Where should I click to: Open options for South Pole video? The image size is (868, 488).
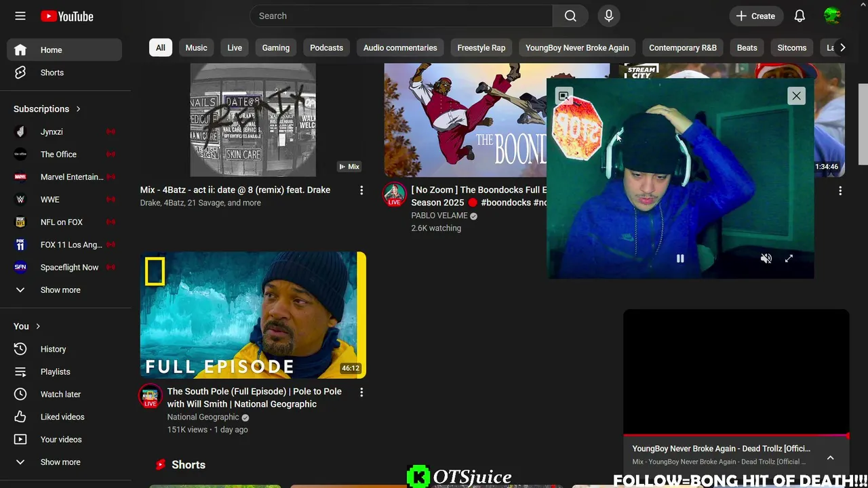click(361, 392)
